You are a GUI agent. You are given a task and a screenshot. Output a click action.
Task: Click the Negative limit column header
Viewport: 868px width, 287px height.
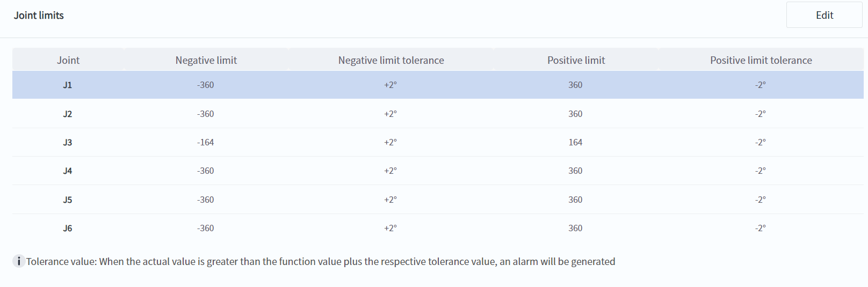click(x=206, y=60)
